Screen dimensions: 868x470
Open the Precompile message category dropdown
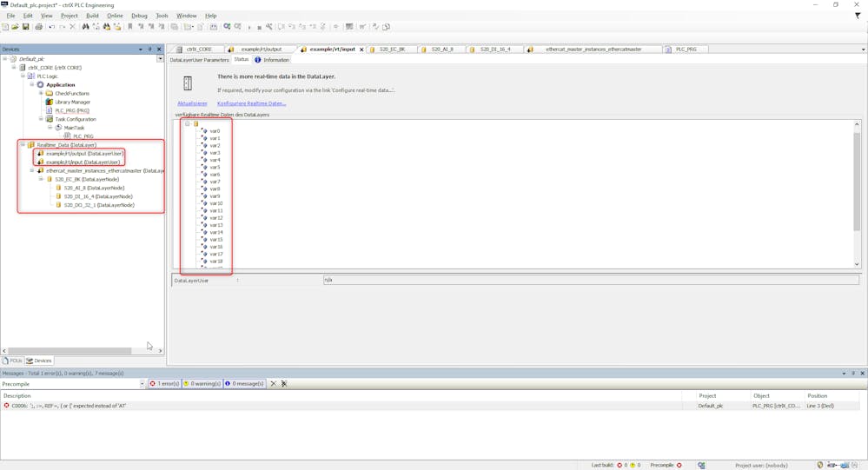(142, 384)
